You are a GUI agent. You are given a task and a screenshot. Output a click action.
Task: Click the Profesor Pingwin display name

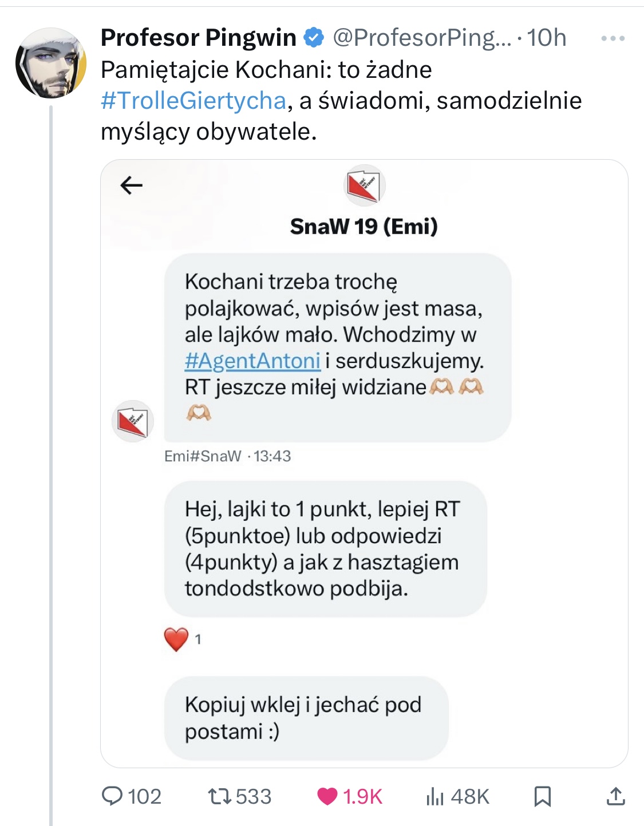(x=198, y=38)
